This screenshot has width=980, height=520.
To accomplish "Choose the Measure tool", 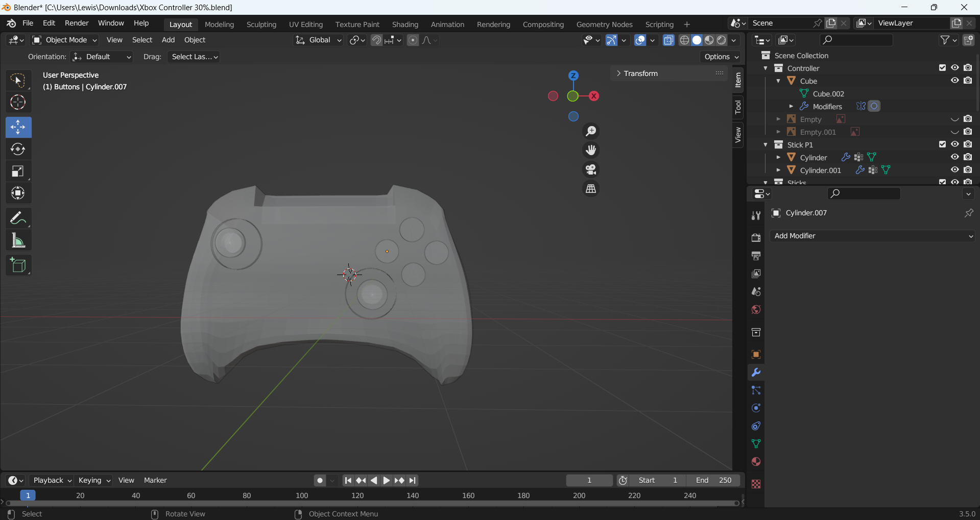I will 18,241.
